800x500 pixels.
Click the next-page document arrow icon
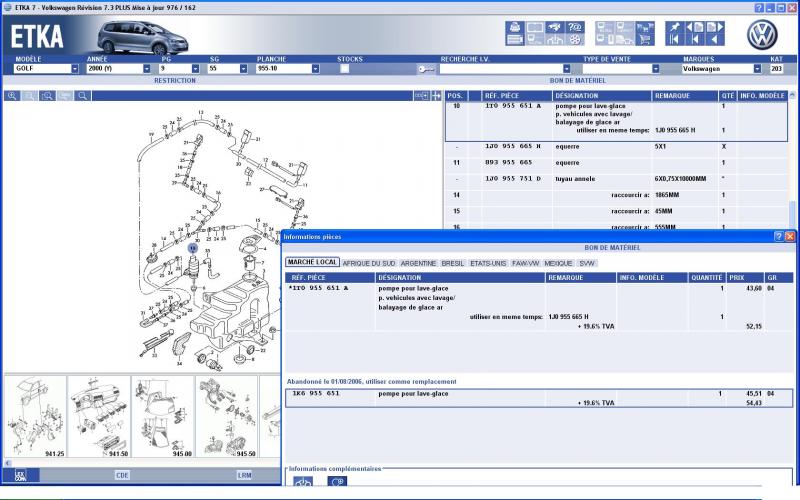(715, 27)
